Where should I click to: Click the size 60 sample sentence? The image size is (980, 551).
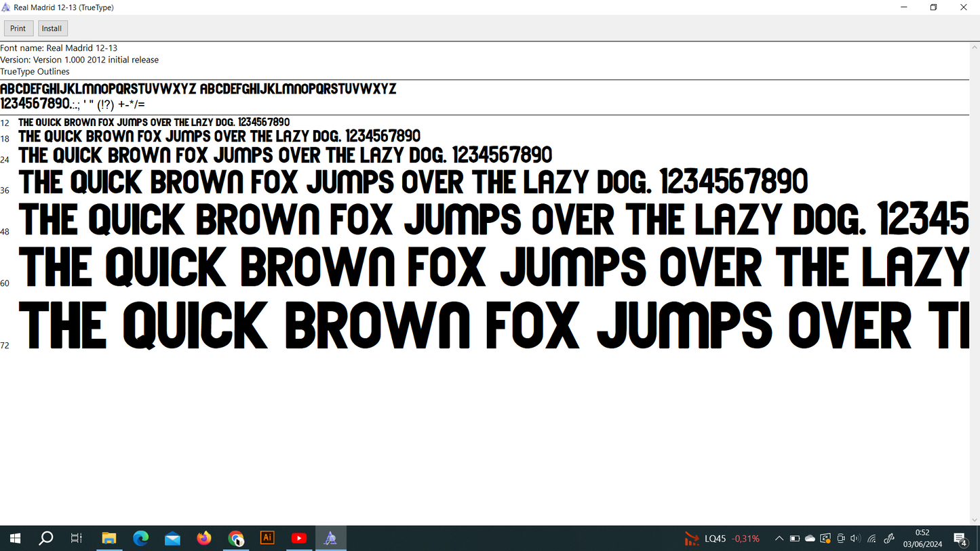pos(494,266)
